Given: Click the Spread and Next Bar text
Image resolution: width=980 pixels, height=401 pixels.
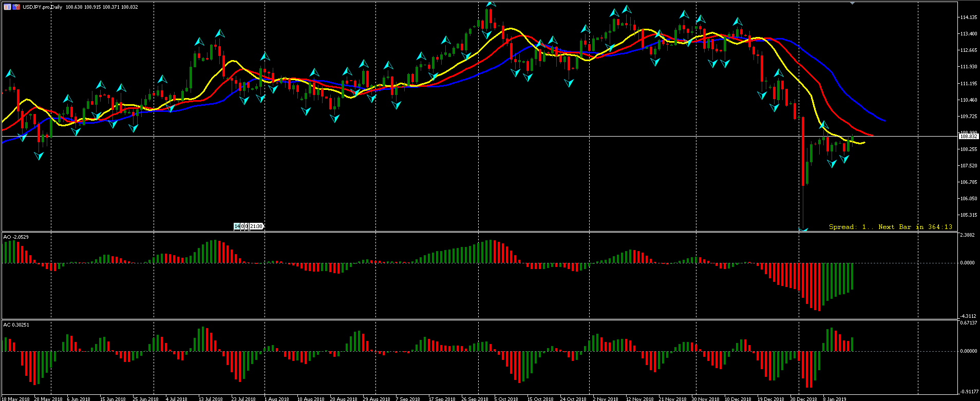Looking at the screenshot, I should coord(890,227).
